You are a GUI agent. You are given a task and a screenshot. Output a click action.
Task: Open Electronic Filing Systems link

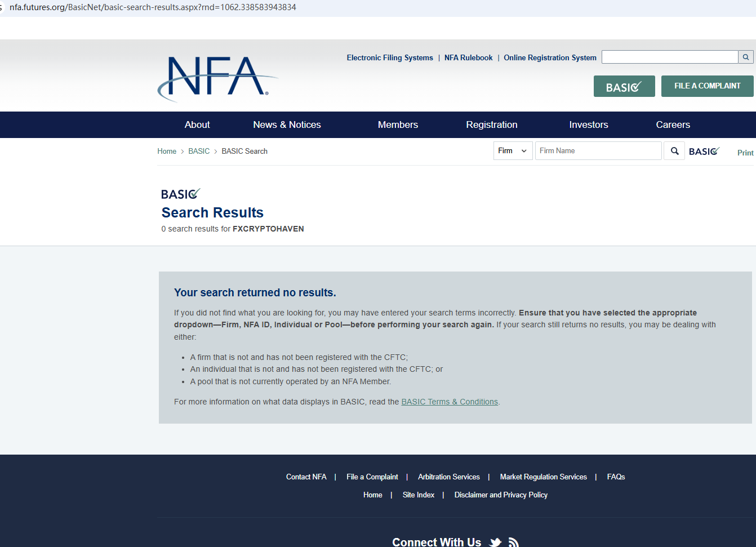click(390, 57)
